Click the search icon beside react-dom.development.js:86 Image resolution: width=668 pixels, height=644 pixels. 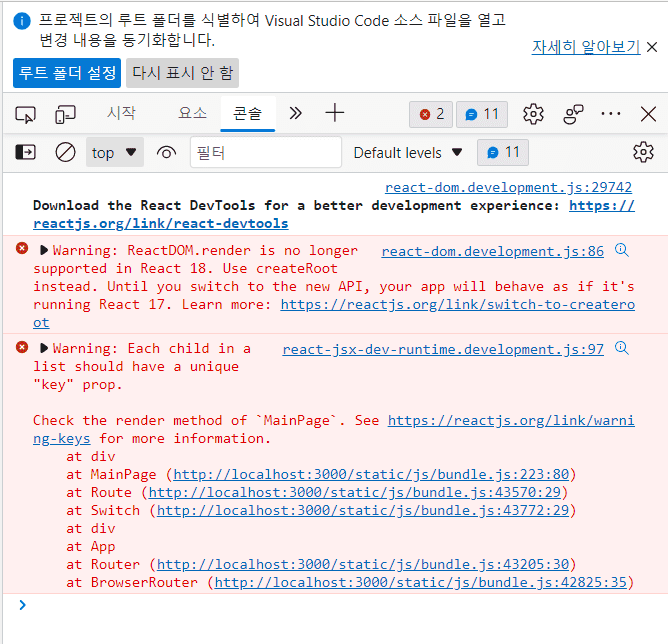pos(622,250)
